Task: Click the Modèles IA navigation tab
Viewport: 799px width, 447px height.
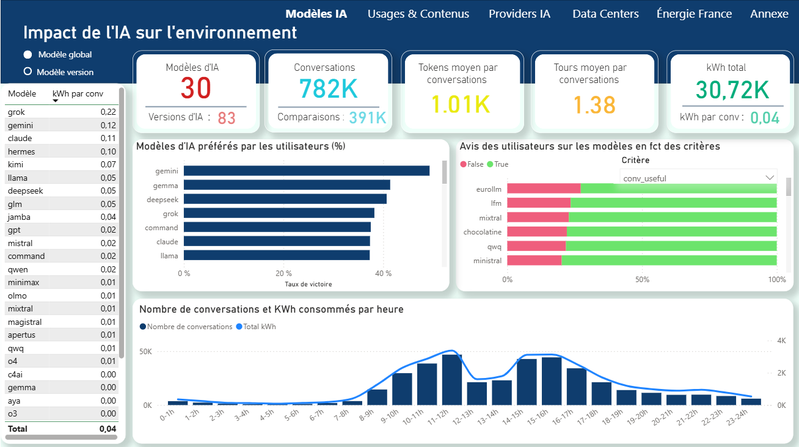Action: pyautogui.click(x=318, y=14)
